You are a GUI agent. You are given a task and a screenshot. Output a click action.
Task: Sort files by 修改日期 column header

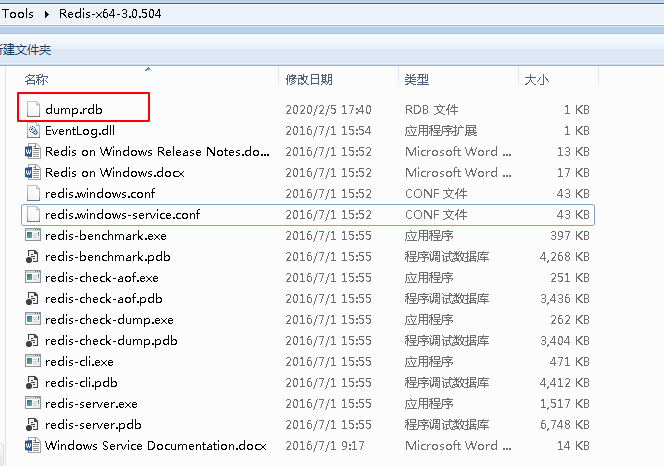click(309, 79)
